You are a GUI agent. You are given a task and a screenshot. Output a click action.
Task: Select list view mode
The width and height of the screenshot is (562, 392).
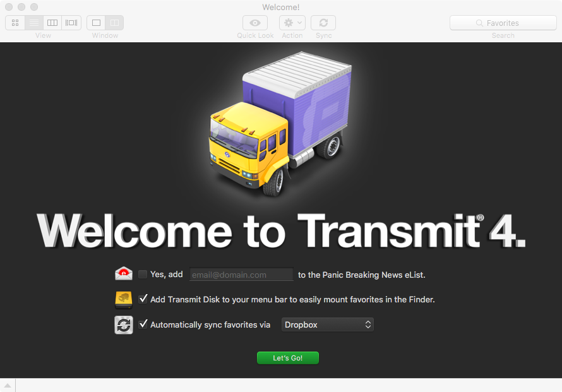(34, 23)
